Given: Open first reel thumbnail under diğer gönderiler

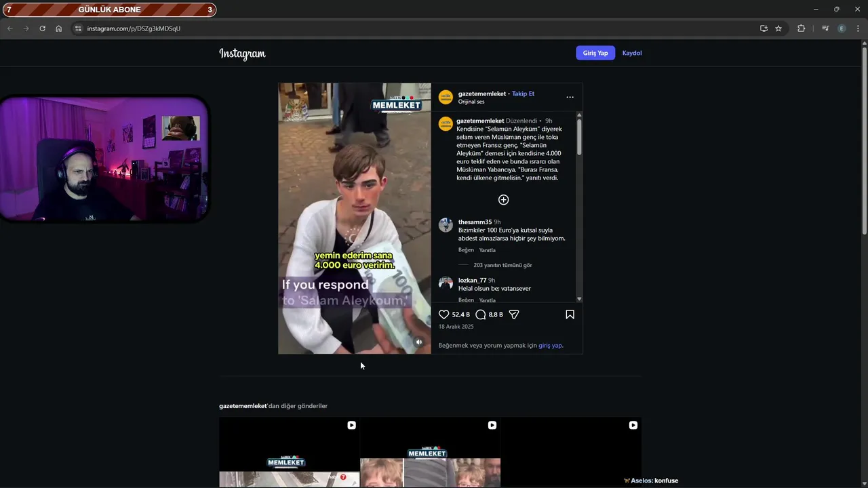Looking at the screenshot, I should pos(290,452).
